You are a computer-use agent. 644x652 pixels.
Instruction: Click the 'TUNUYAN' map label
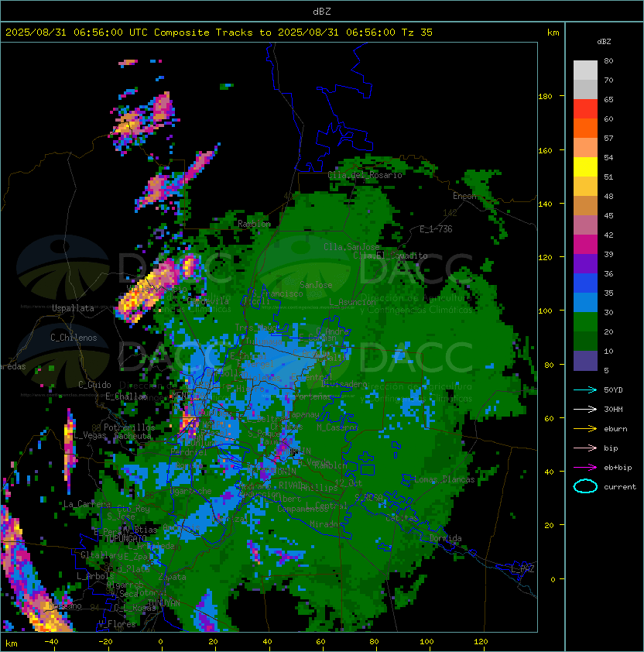[x=164, y=603]
